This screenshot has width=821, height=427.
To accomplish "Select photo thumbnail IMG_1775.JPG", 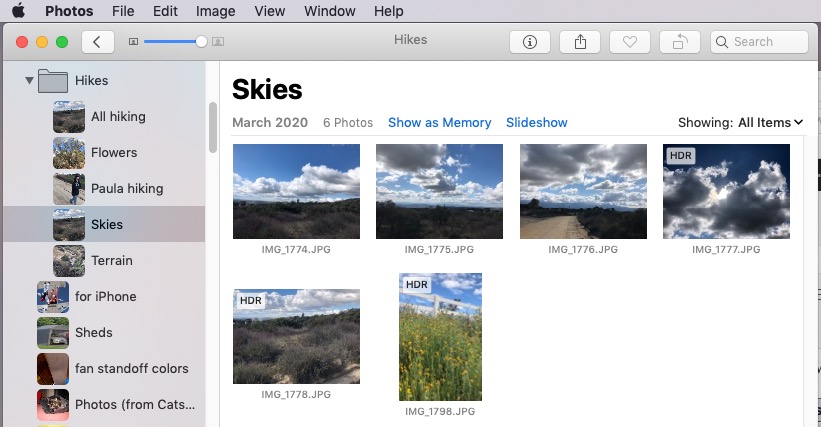I will tap(439, 192).
